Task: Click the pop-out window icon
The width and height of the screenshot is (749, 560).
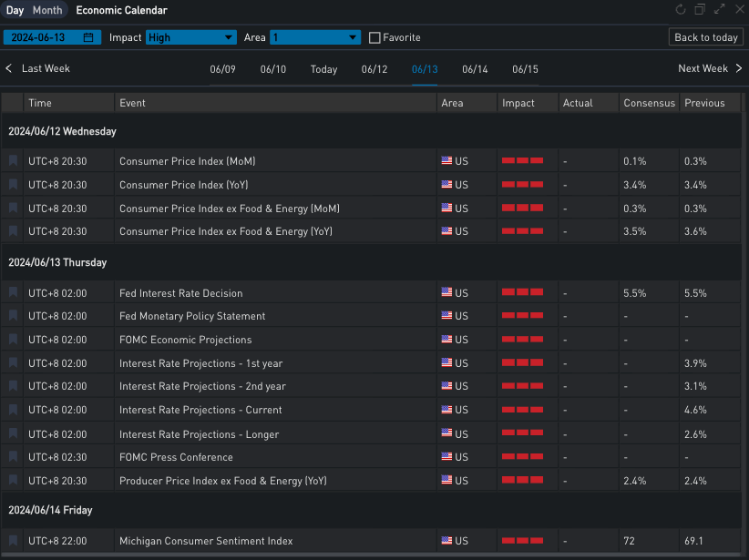Action: pyautogui.click(x=700, y=10)
